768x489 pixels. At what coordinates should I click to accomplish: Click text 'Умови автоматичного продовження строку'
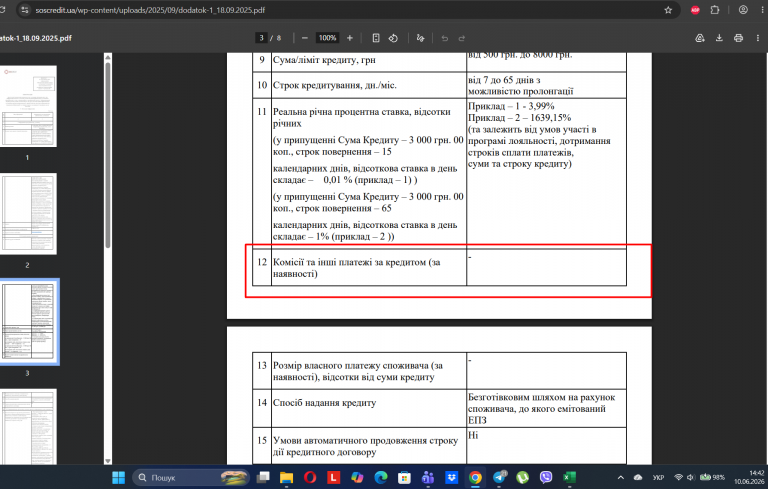click(365, 440)
